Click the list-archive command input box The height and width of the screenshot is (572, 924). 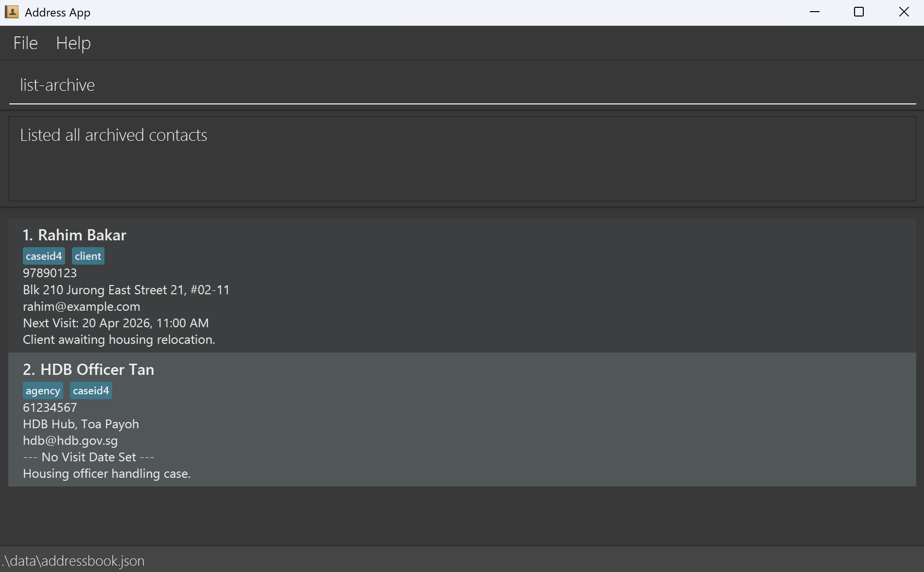462,85
